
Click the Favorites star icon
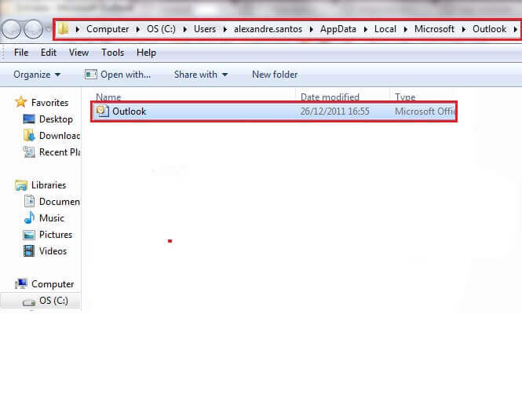pyautogui.click(x=20, y=102)
